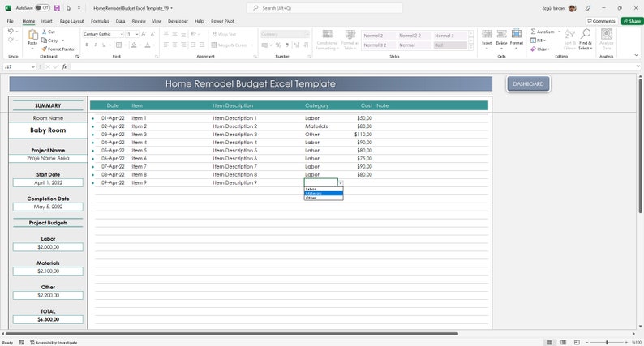Open the Currency number format dropdown
This screenshot has width=644, height=346.
307,34
